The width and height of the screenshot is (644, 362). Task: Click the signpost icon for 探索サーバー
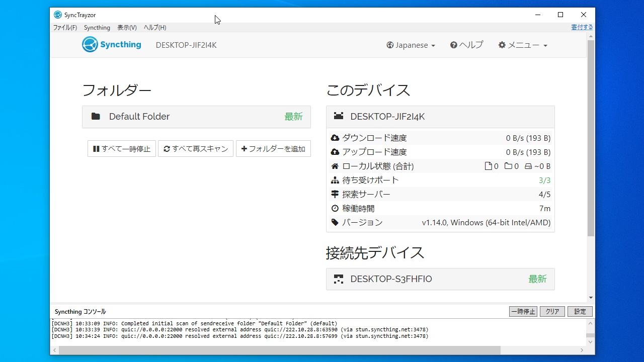(x=335, y=194)
